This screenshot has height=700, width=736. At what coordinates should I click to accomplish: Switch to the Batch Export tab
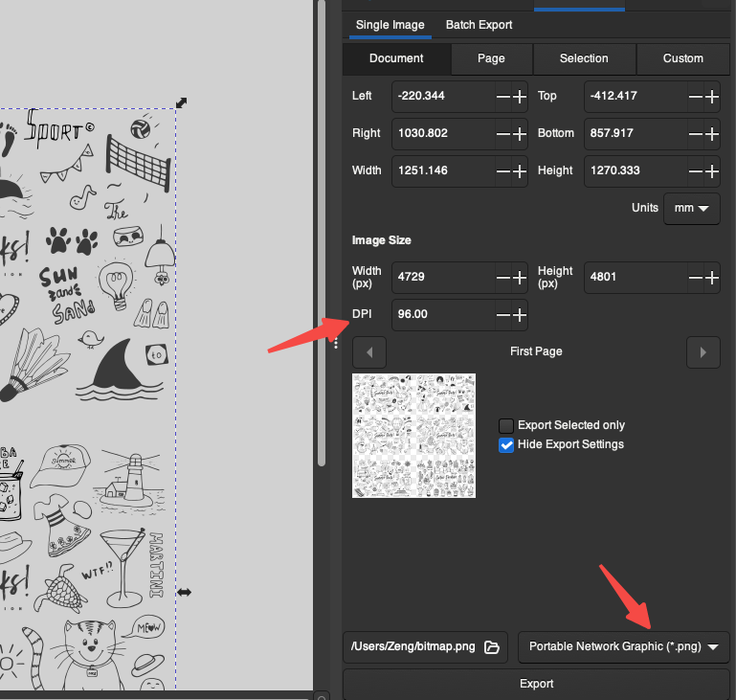coord(479,25)
